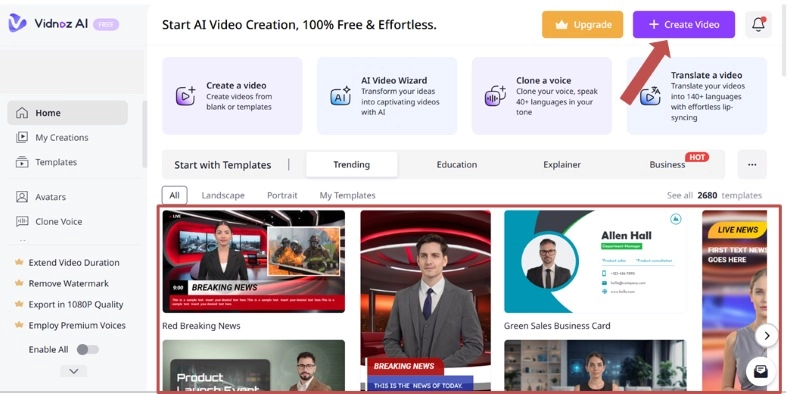The height and width of the screenshot is (394, 800).
Task: Open Clone Voice in sidebar
Action: click(59, 221)
